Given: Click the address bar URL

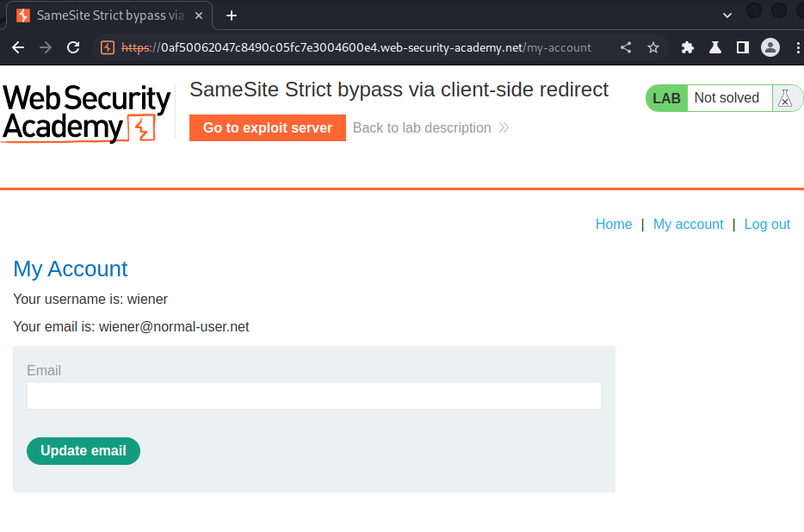Looking at the screenshot, I should pyautogui.click(x=356, y=47).
